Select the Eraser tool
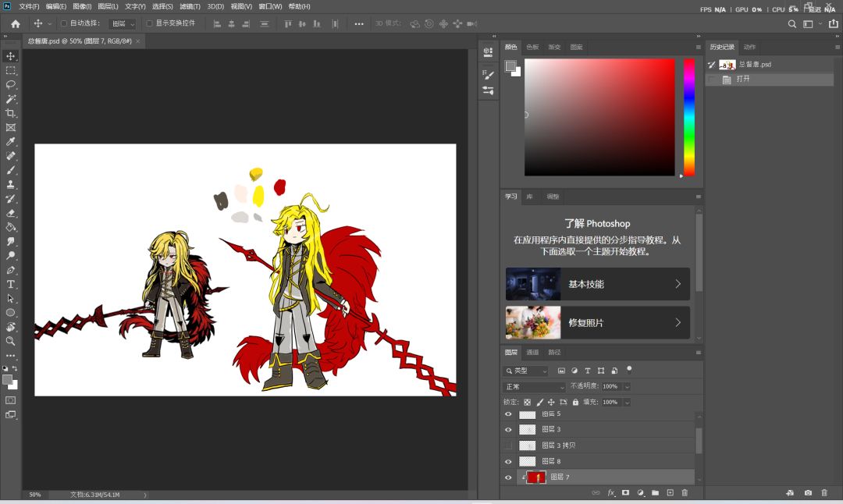 [x=10, y=213]
